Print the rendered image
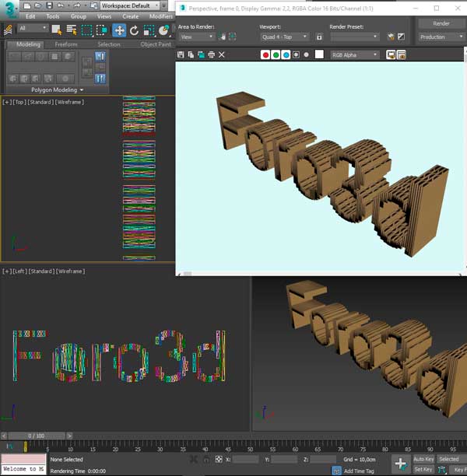The width and height of the screenshot is (467, 476). [x=211, y=54]
